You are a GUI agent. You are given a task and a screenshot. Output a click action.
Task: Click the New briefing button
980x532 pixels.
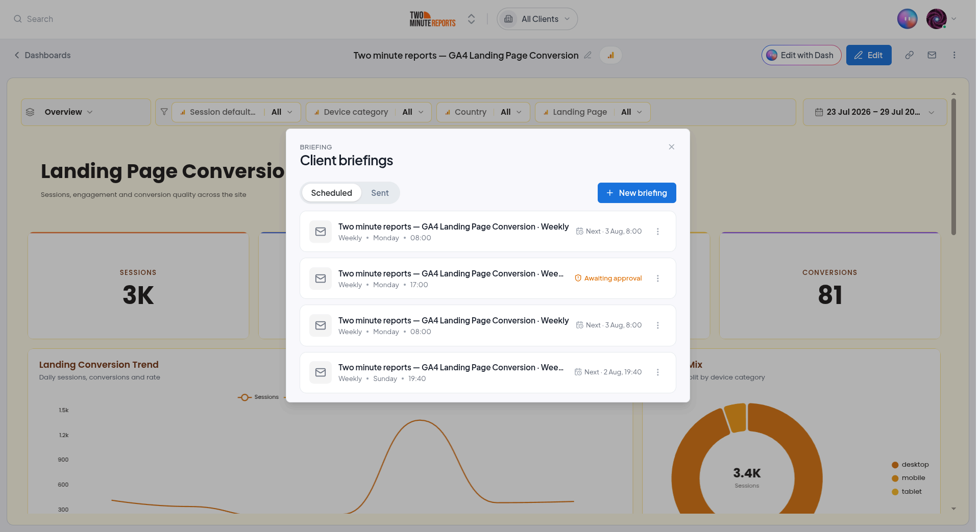(x=637, y=193)
